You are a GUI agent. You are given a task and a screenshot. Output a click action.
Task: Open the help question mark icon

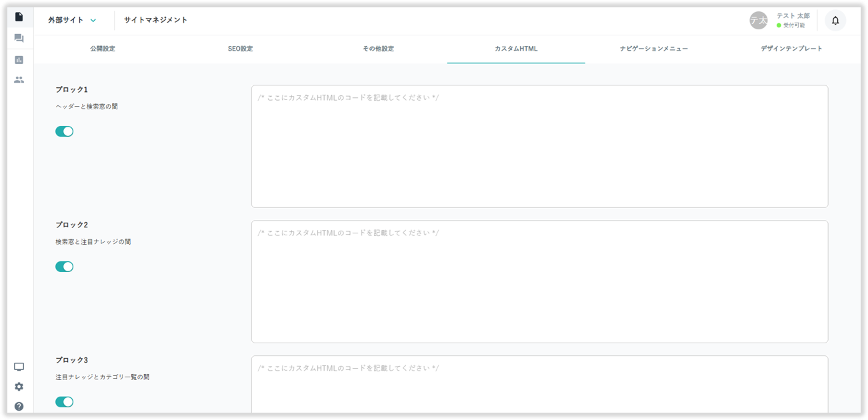click(19, 406)
